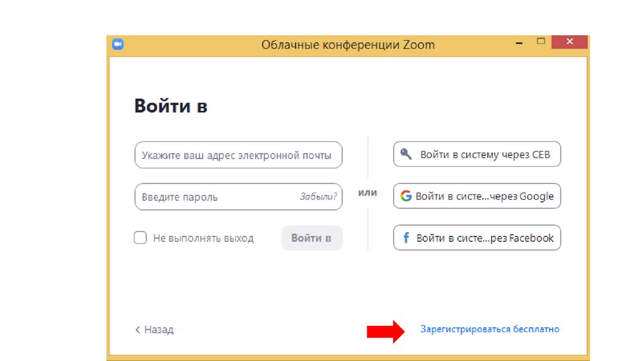Open 'Зарегистрироваться бесплатно' sign-up link
The width and height of the screenshot is (644, 361).
point(489,329)
